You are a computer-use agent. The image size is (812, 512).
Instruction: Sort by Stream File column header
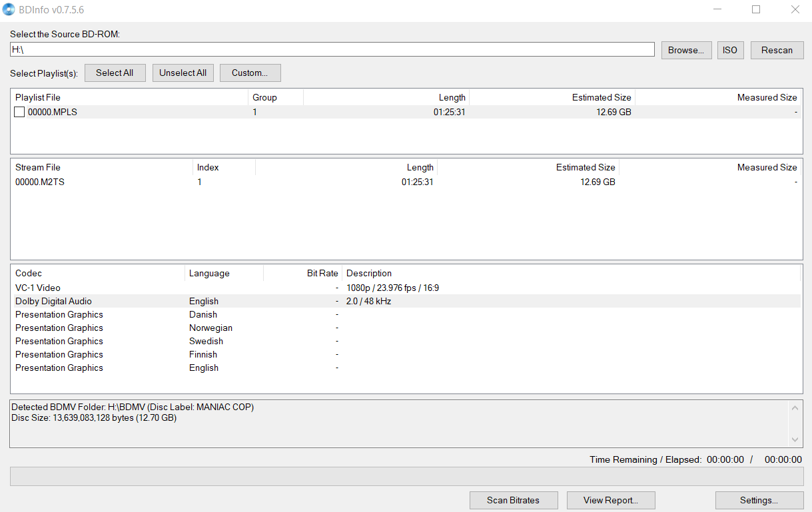tap(102, 167)
